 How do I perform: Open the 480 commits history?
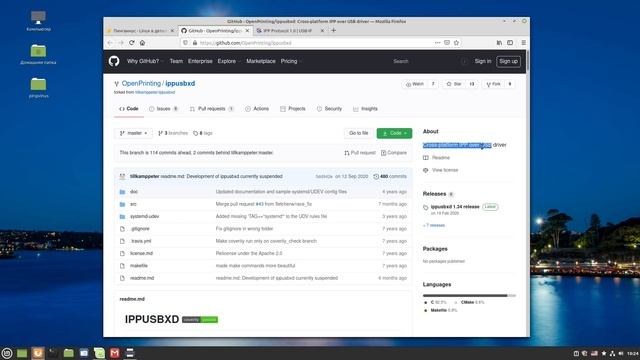click(x=390, y=176)
